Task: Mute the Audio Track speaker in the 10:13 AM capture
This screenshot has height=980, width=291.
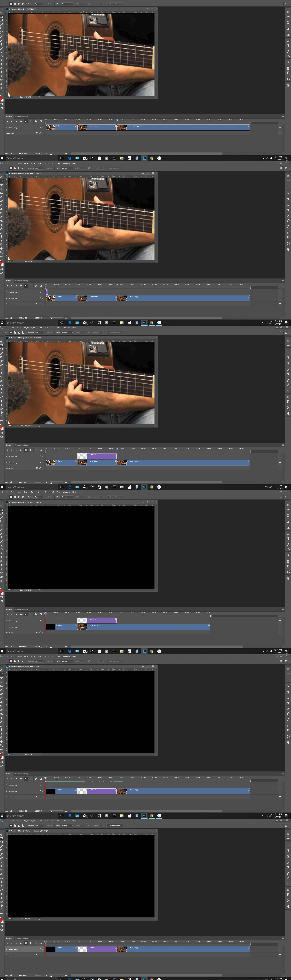Action: coord(37,468)
